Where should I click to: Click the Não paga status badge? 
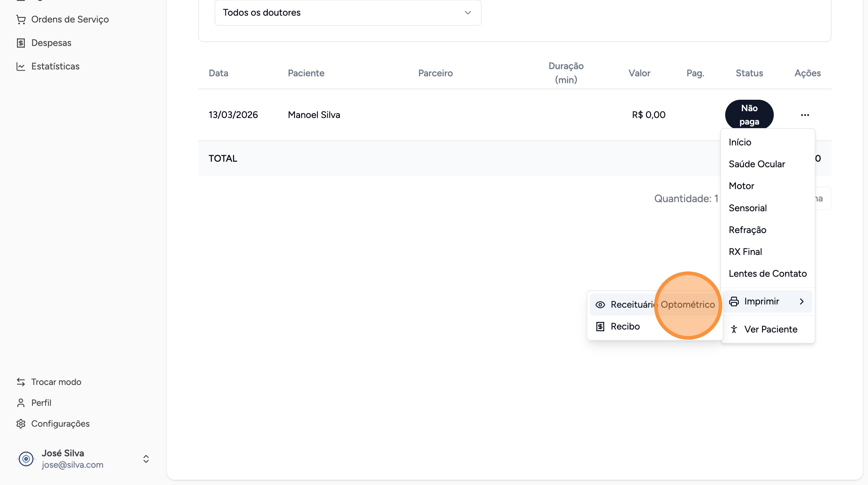click(x=749, y=115)
